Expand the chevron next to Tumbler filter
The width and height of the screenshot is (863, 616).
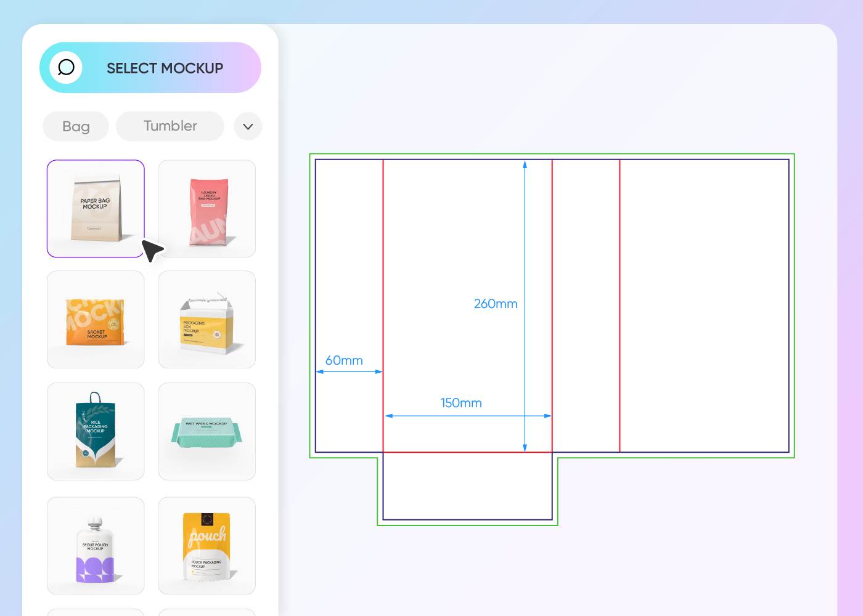(x=247, y=126)
